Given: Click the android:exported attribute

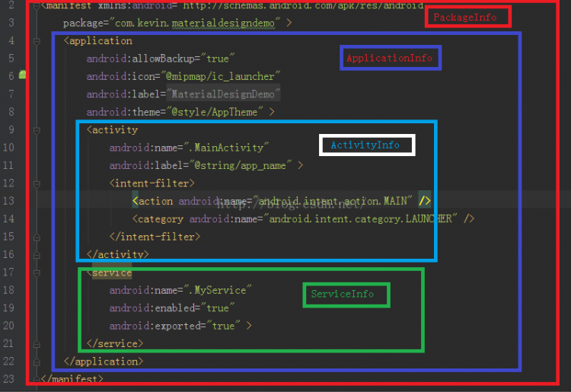Looking at the screenshot, I should coord(158,326).
